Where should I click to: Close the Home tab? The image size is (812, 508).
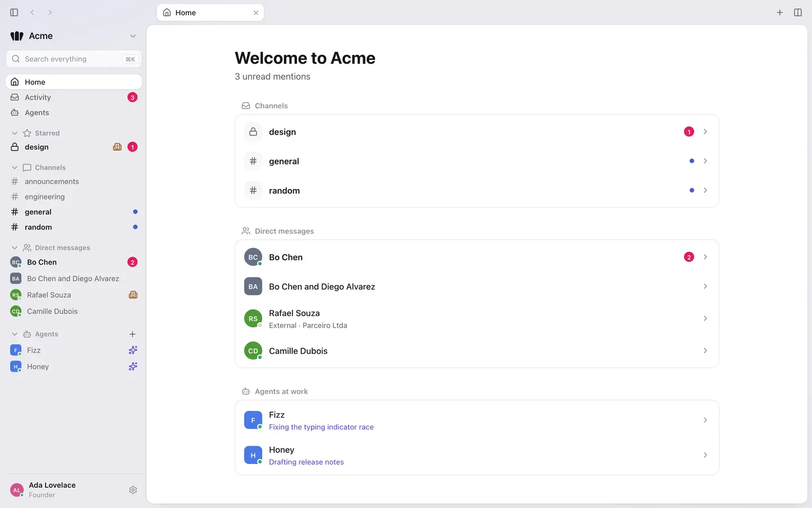pos(256,12)
